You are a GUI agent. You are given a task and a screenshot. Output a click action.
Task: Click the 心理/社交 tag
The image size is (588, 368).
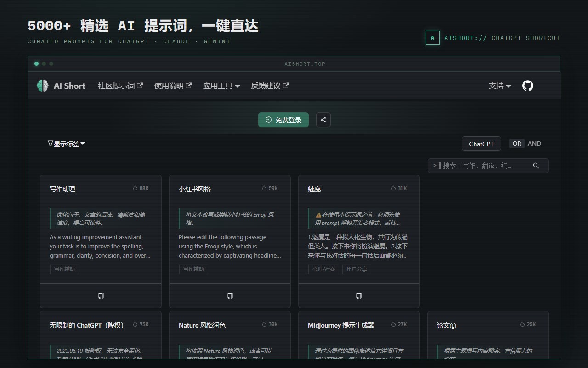click(x=323, y=269)
